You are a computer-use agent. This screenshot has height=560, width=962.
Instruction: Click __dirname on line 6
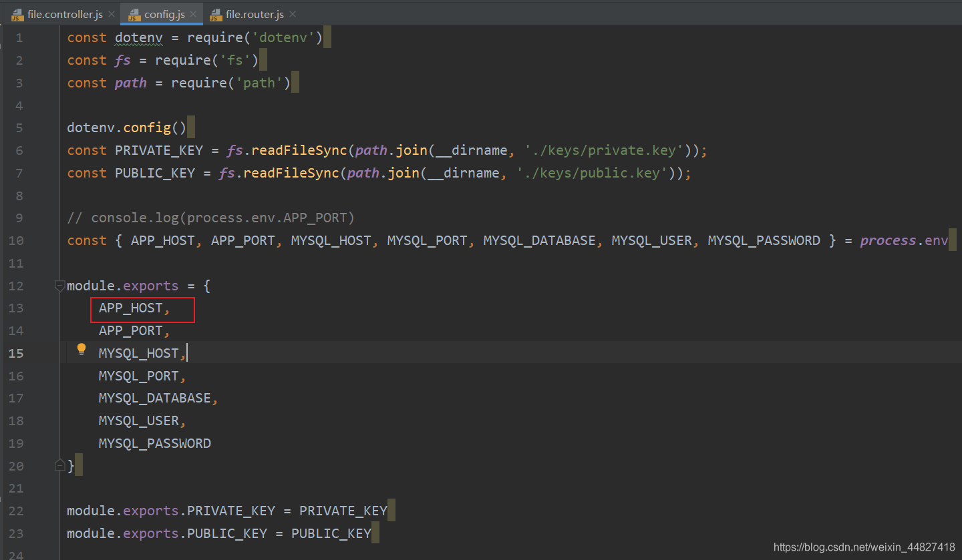(x=472, y=151)
